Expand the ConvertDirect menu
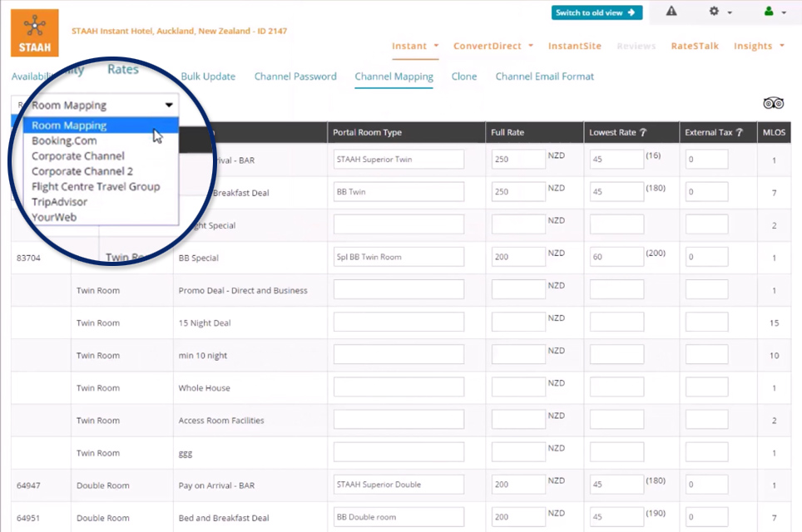802x532 pixels. pos(493,46)
